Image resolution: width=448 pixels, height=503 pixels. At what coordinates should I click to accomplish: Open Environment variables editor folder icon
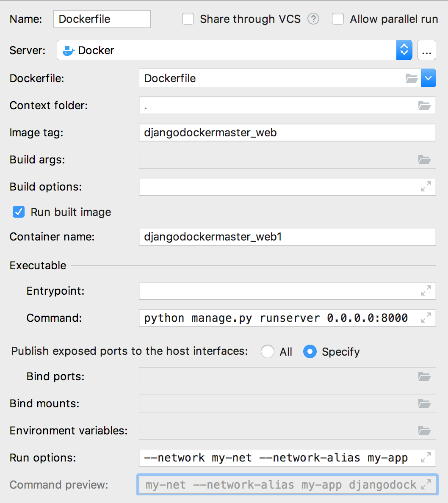coord(424,431)
